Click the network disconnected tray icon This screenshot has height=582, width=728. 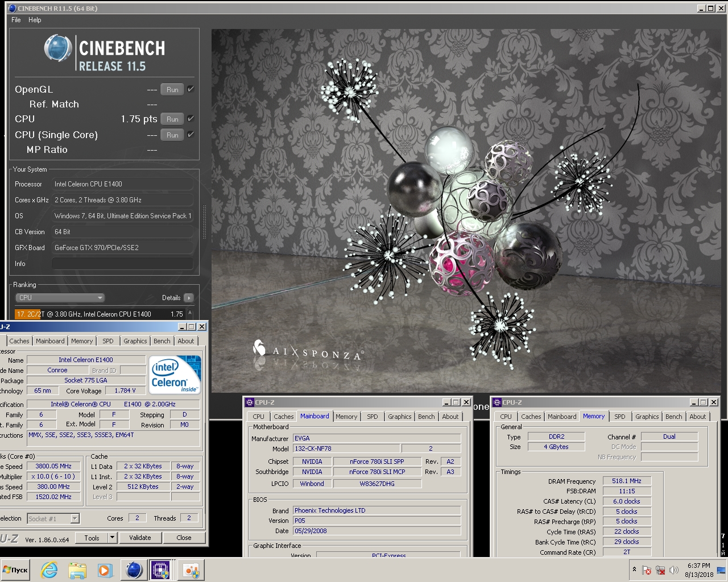[660, 570]
